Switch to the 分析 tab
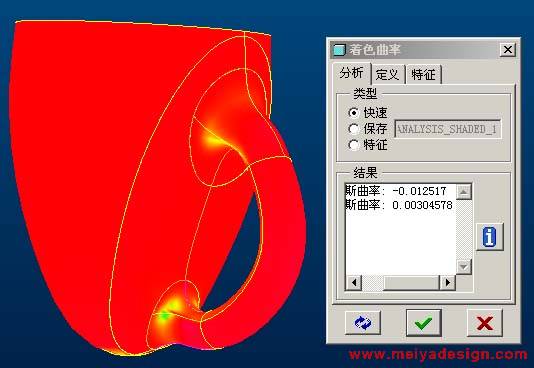This screenshot has width=534, height=368. (351, 73)
